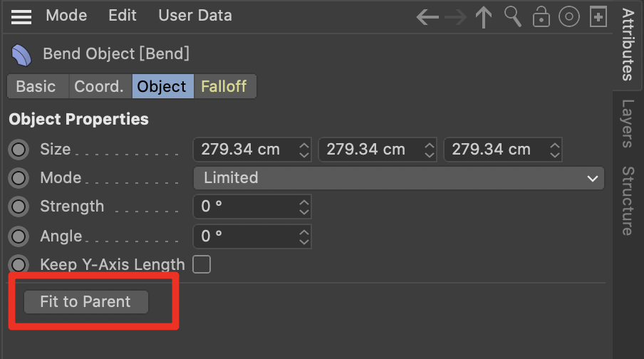Toggle Strength keyframe circle button
This screenshot has width=644, height=359.
point(19,207)
